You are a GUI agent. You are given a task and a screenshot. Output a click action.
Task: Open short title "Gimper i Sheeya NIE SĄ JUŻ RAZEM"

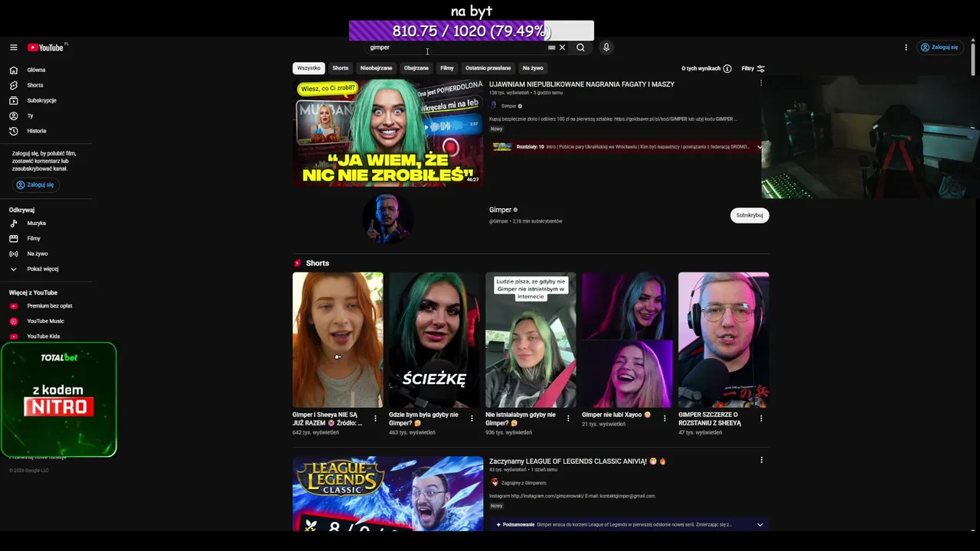328,419
